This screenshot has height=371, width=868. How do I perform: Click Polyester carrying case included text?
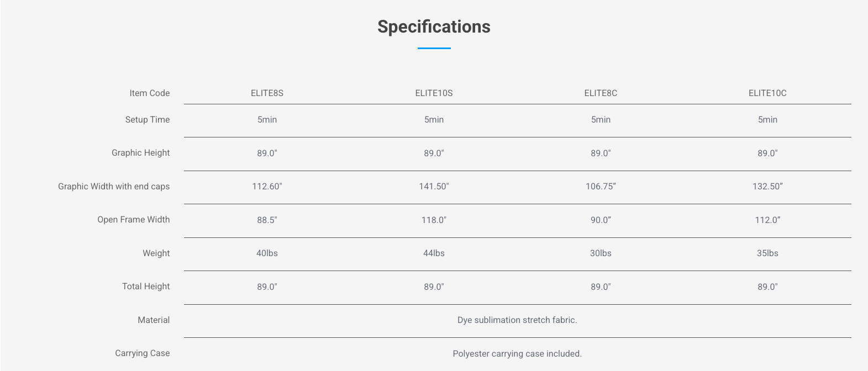517,354
